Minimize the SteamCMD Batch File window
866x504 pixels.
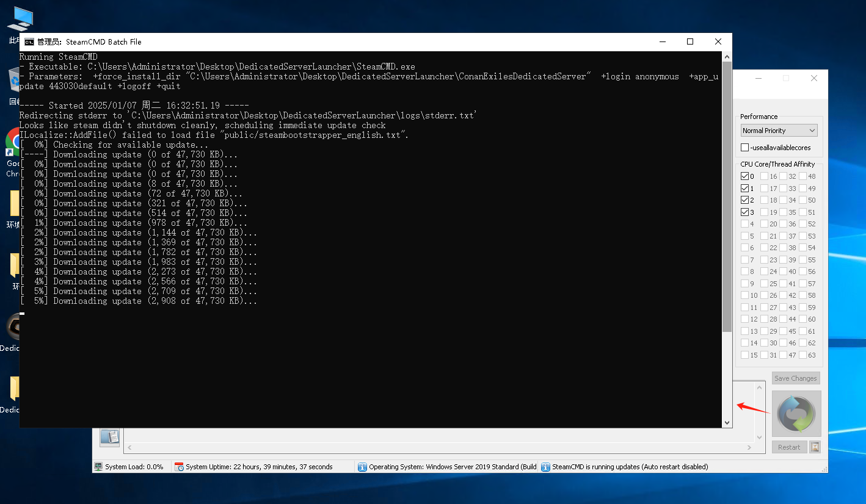[x=662, y=41]
